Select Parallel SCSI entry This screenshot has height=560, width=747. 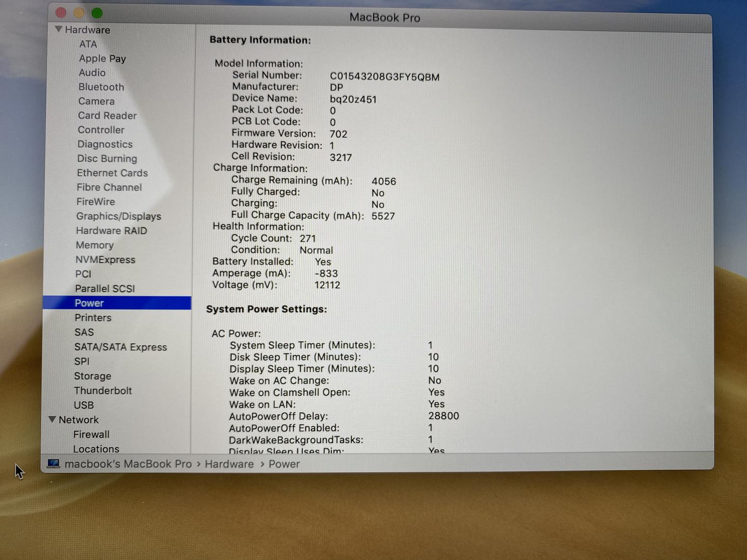[x=105, y=288]
